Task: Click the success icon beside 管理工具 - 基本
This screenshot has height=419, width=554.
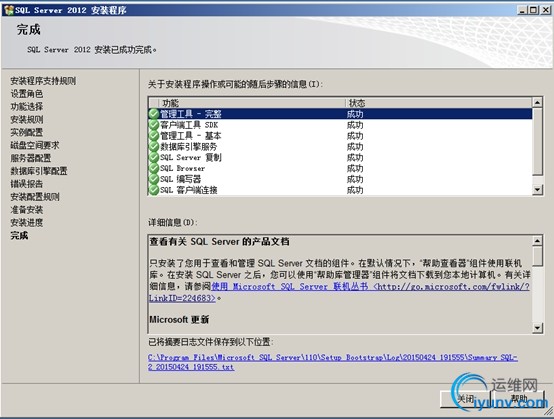Action: [x=154, y=136]
